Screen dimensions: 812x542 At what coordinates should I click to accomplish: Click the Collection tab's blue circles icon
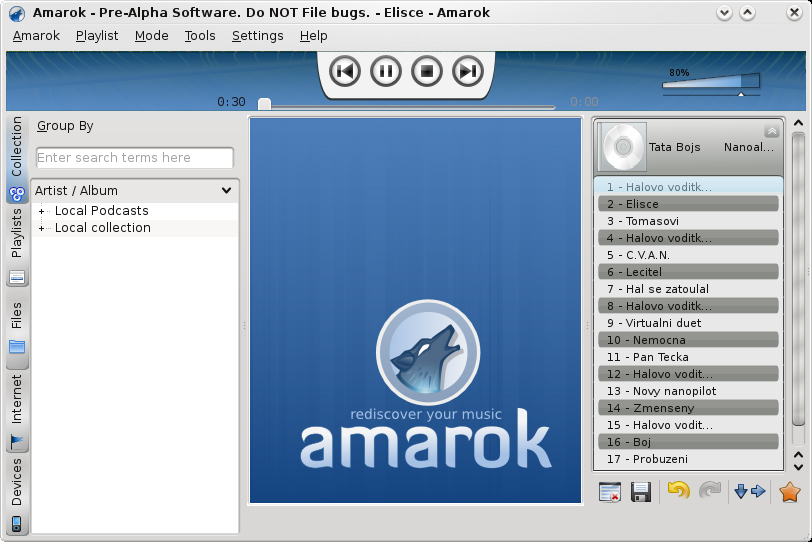[17, 194]
